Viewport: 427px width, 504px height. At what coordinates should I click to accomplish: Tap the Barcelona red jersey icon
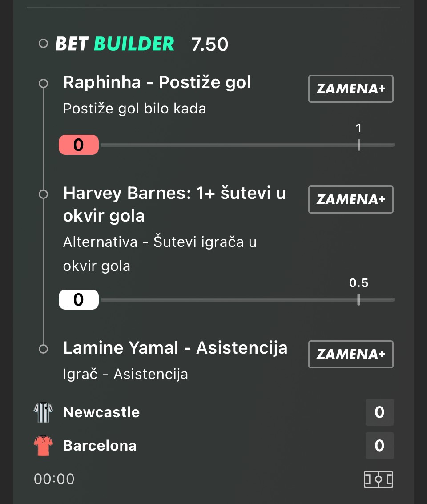[43, 446]
